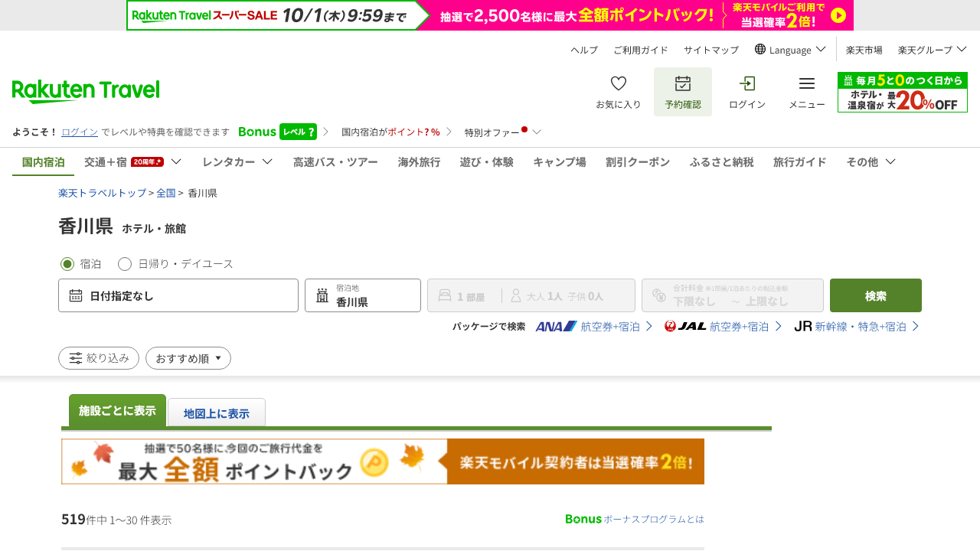Image resolution: width=980 pixels, height=551 pixels.
Task: Click the 全国 breadcrumb link
Action: click(x=166, y=193)
